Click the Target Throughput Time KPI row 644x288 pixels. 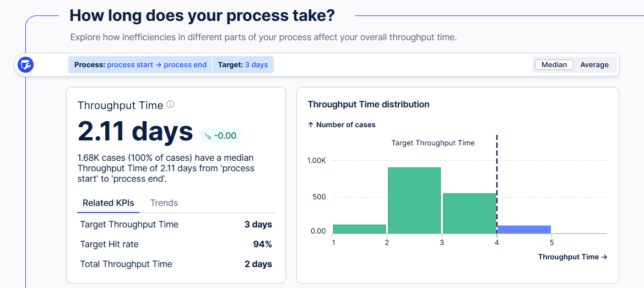(176, 225)
